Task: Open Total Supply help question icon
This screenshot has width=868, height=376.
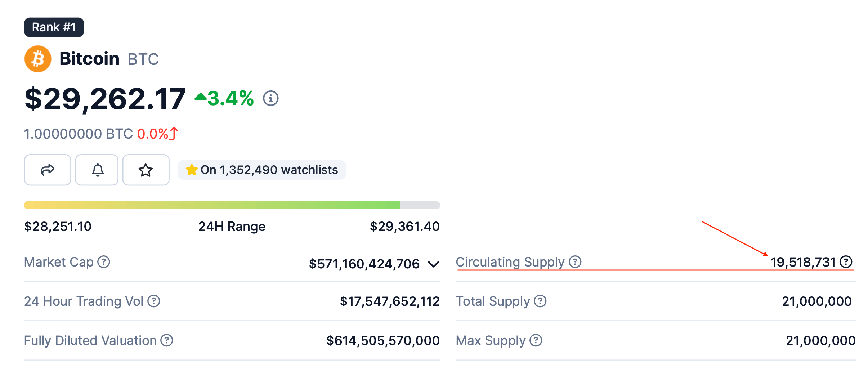Action: 540,301
